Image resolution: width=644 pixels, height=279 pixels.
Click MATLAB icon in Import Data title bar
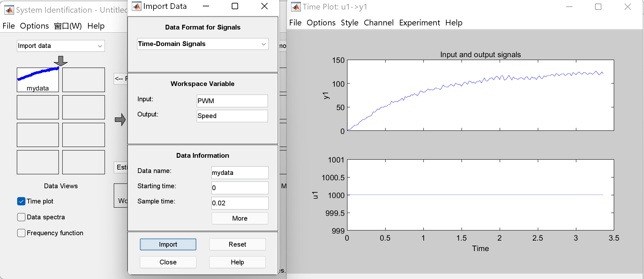click(x=137, y=6)
